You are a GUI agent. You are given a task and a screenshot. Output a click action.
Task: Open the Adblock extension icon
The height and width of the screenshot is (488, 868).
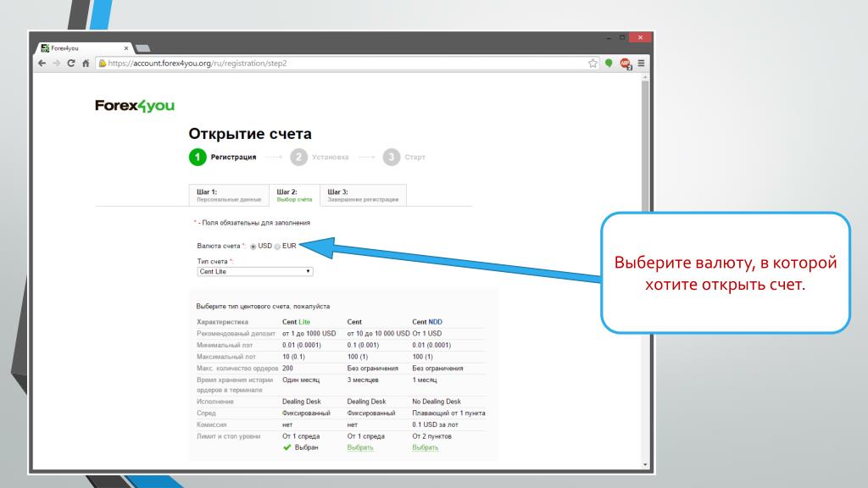pyautogui.click(x=626, y=64)
